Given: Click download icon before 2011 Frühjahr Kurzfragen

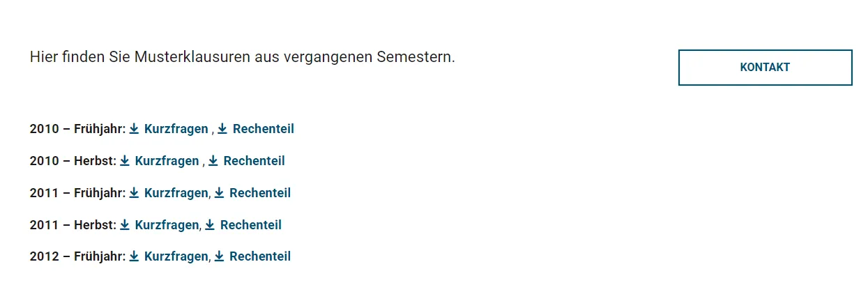Looking at the screenshot, I should [135, 193].
